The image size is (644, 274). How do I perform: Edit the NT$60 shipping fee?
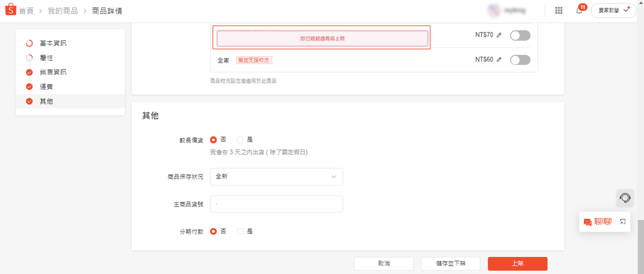click(499, 60)
